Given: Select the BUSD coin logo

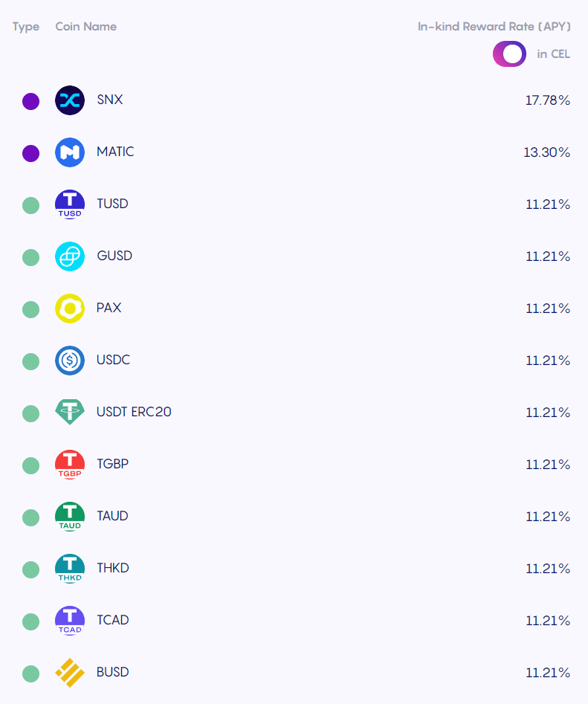Looking at the screenshot, I should (x=70, y=673).
